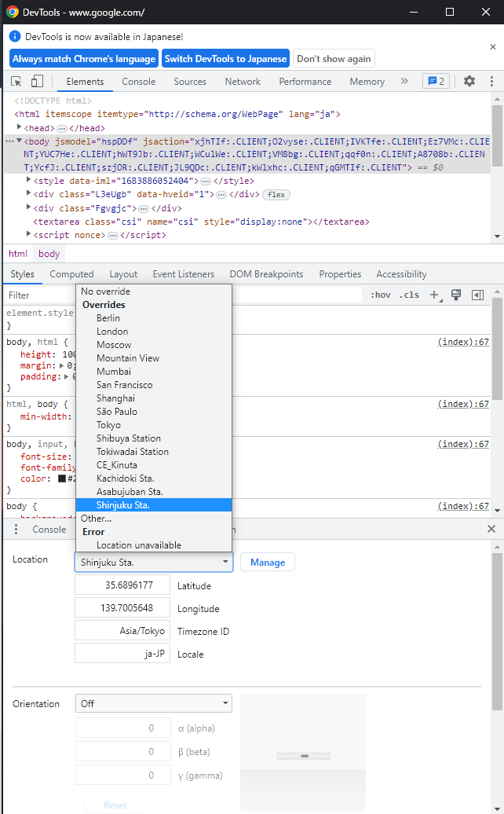Choose Location unavailable option
This screenshot has width=504, height=814.
click(x=154, y=545)
